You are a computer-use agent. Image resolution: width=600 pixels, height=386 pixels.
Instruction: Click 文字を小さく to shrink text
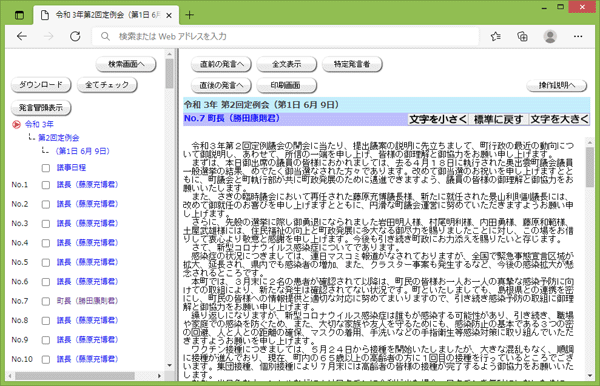point(438,119)
